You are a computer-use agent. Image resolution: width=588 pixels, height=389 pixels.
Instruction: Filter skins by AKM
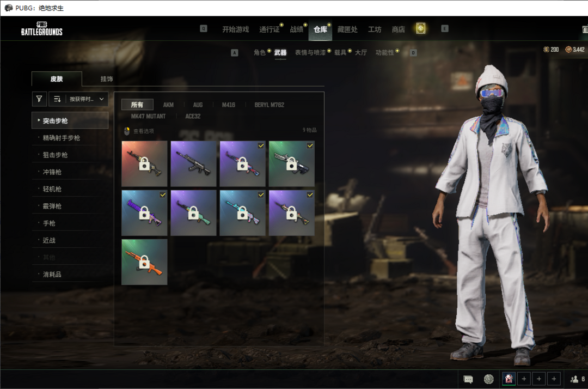coord(168,105)
